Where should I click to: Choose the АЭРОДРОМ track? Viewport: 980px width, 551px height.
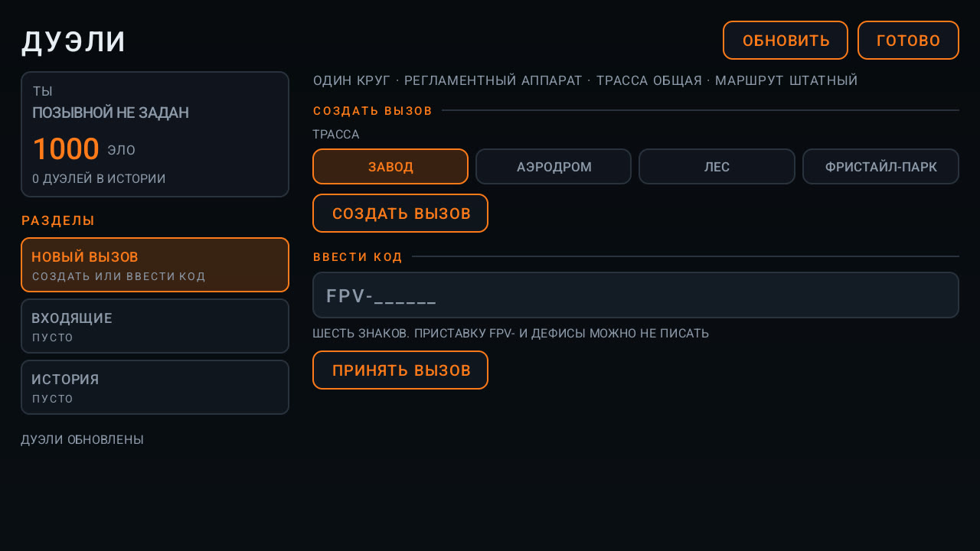click(554, 167)
